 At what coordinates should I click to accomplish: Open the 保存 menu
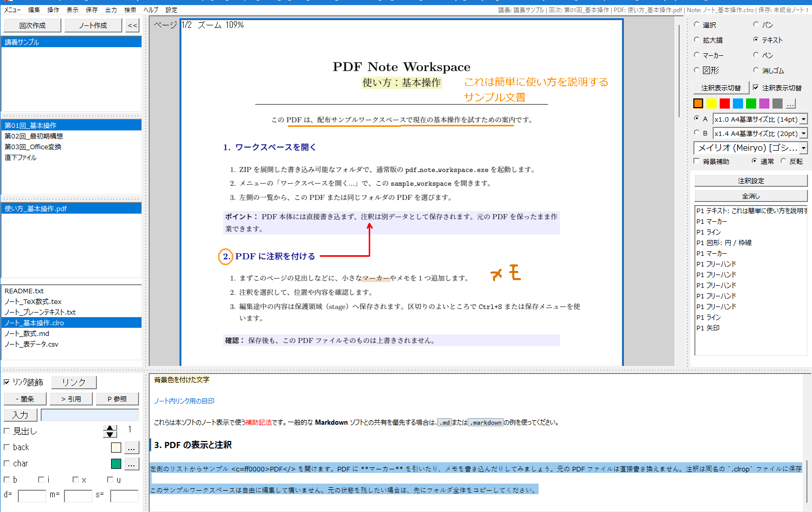(x=91, y=10)
